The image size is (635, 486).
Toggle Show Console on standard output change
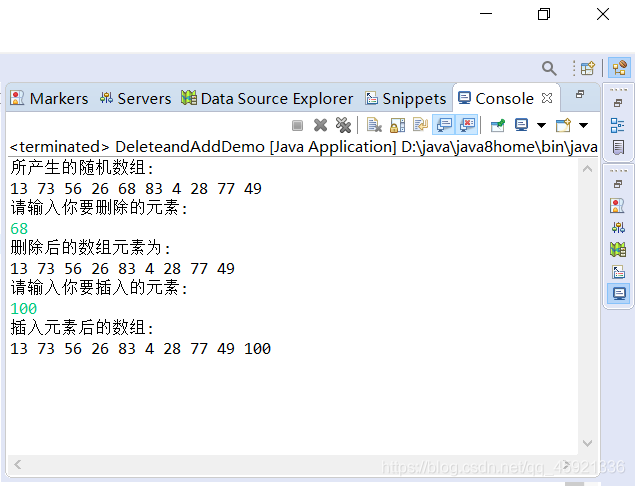click(x=444, y=125)
